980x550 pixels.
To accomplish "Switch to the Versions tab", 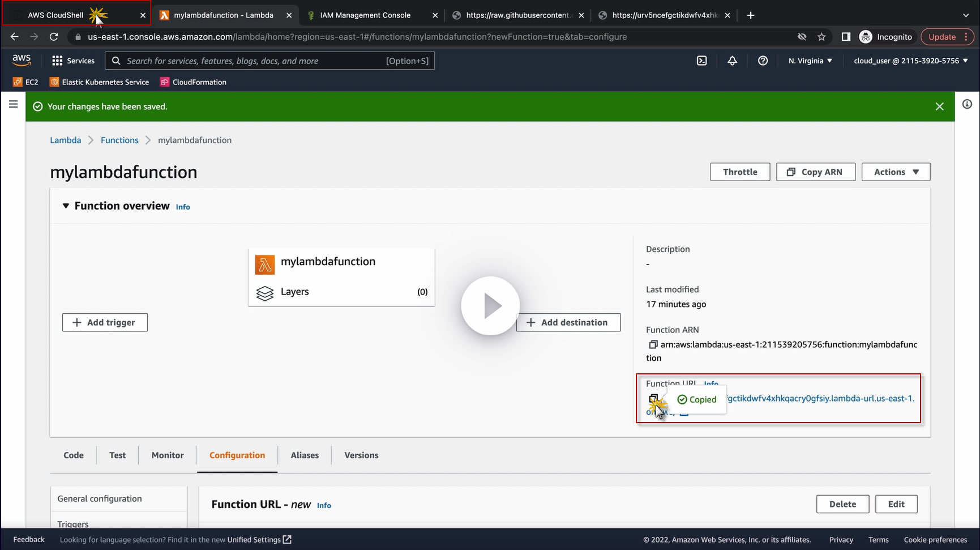I will click(361, 455).
